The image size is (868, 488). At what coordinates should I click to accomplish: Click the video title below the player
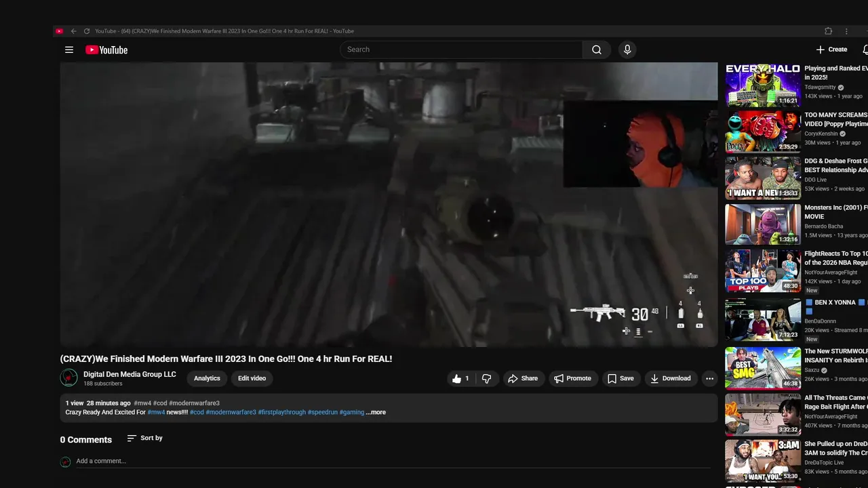tap(226, 359)
